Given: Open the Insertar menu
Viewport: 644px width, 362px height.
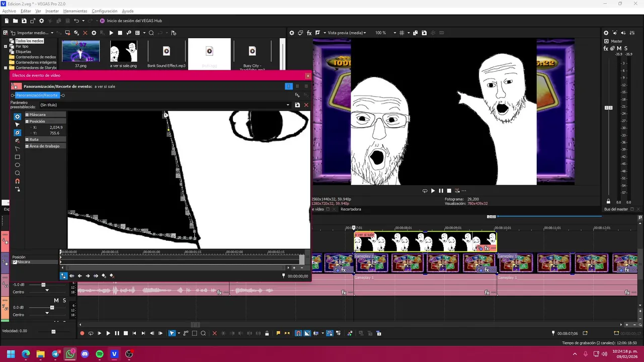Looking at the screenshot, I should click(52, 11).
